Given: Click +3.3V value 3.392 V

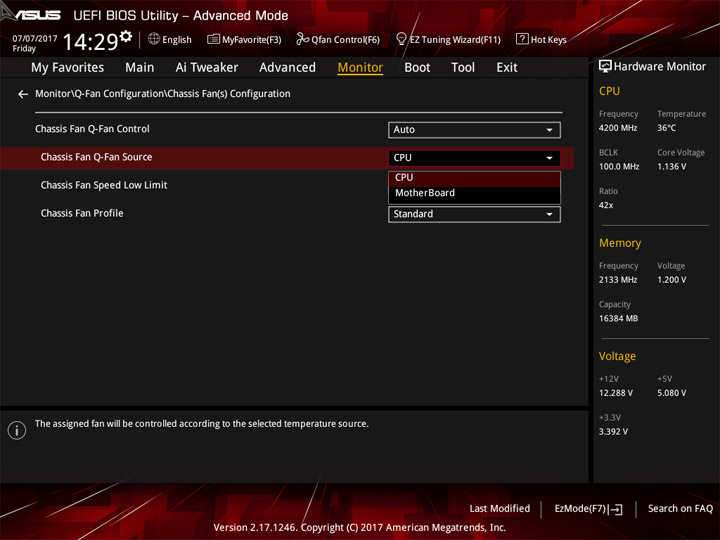Looking at the screenshot, I should (x=613, y=432).
